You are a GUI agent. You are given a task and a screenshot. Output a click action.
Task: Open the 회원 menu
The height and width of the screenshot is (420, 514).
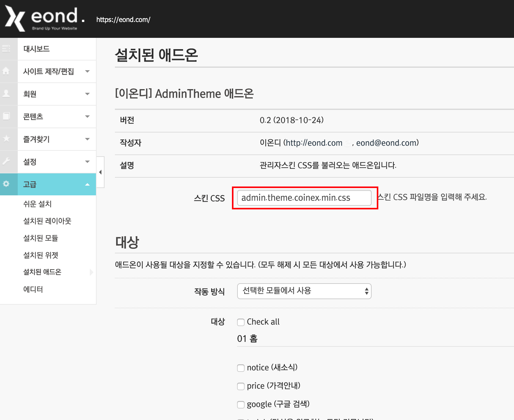[30, 94]
